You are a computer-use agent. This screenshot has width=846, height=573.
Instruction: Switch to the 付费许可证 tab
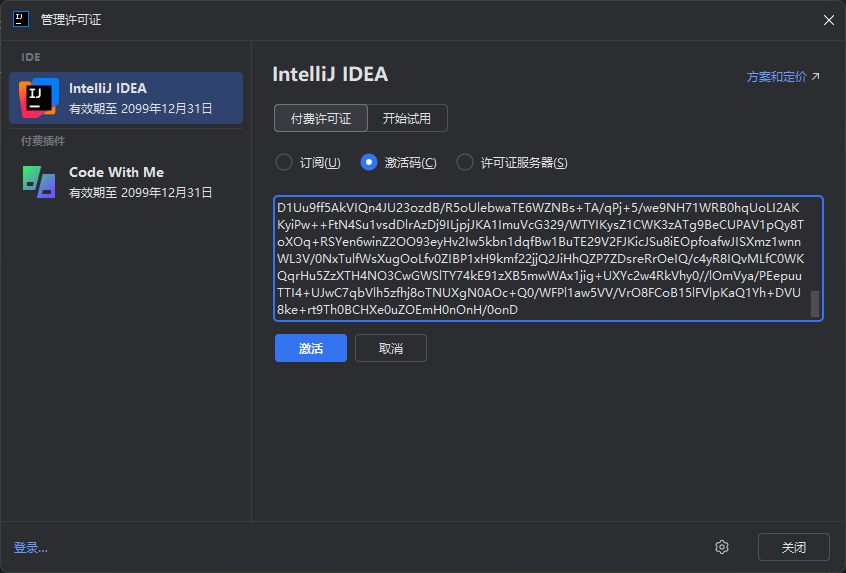[x=321, y=118]
